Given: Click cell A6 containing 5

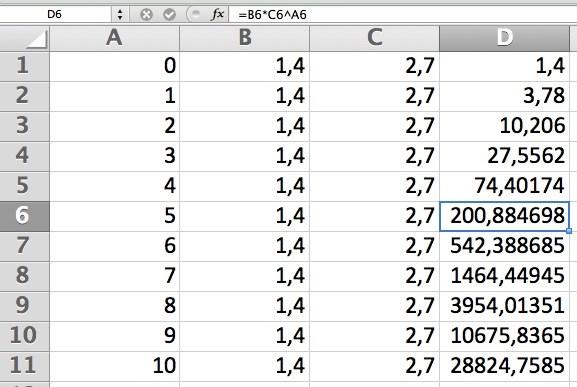Looking at the screenshot, I should [x=114, y=216].
